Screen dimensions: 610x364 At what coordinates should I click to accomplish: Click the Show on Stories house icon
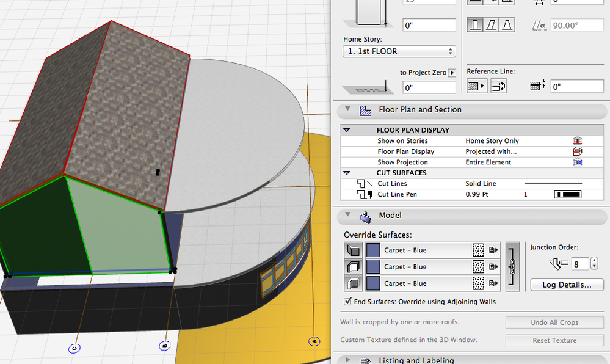(577, 141)
